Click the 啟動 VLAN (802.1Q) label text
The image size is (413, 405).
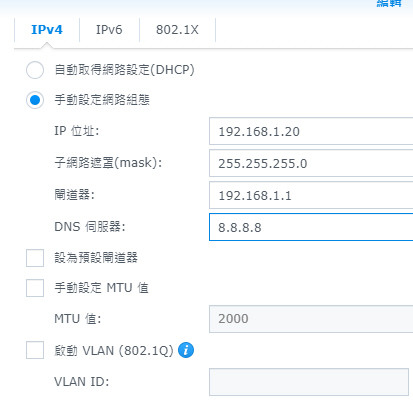[114, 350]
